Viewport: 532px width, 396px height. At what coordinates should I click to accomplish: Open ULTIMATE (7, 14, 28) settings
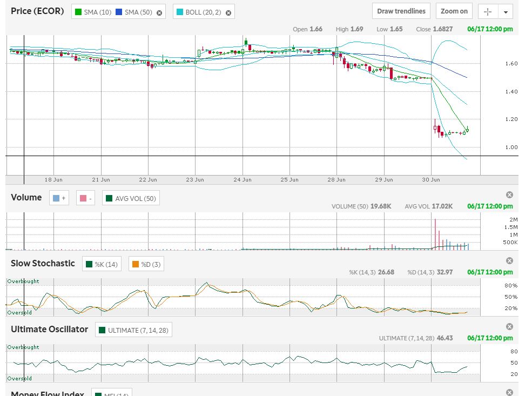point(133,330)
